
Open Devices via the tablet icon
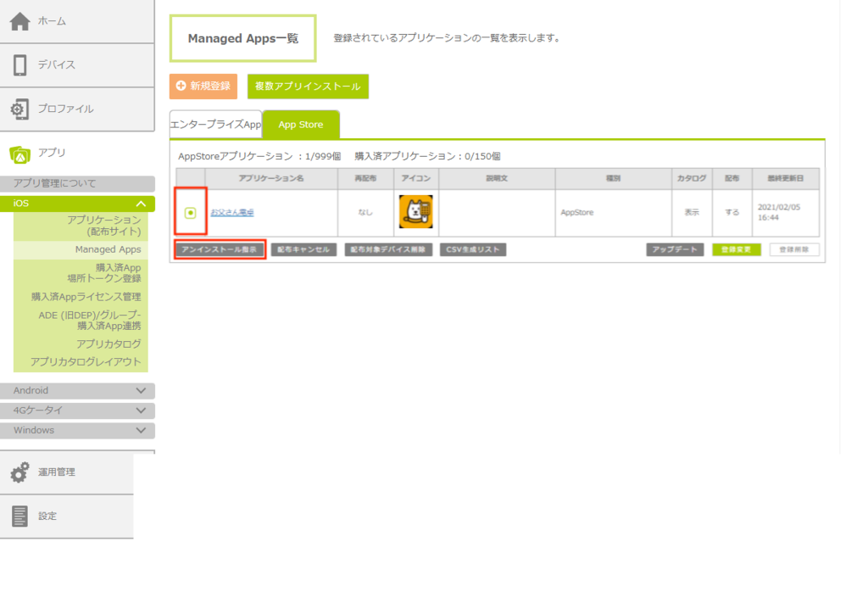coord(19,65)
